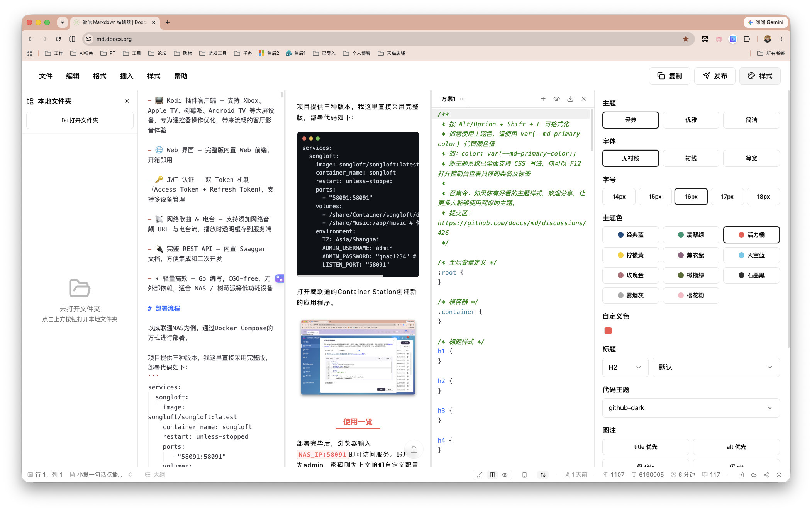Open the 帮助 menu
Screen dimensions: 812x511
coord(181,76)
